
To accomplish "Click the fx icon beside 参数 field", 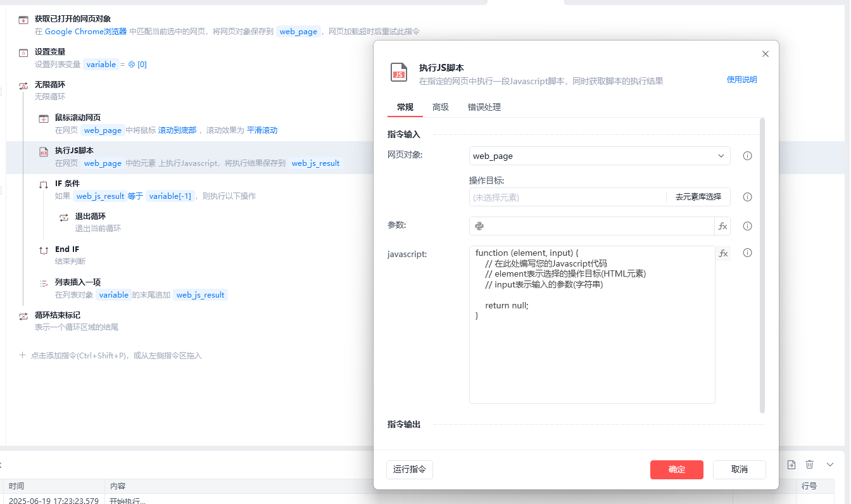I will (722, 226).
